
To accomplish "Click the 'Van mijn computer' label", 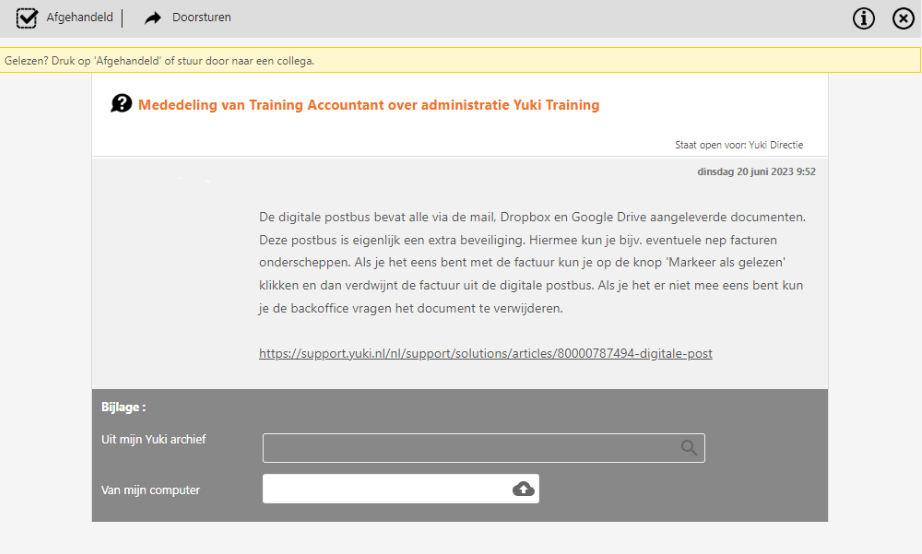I will (151, 490).
